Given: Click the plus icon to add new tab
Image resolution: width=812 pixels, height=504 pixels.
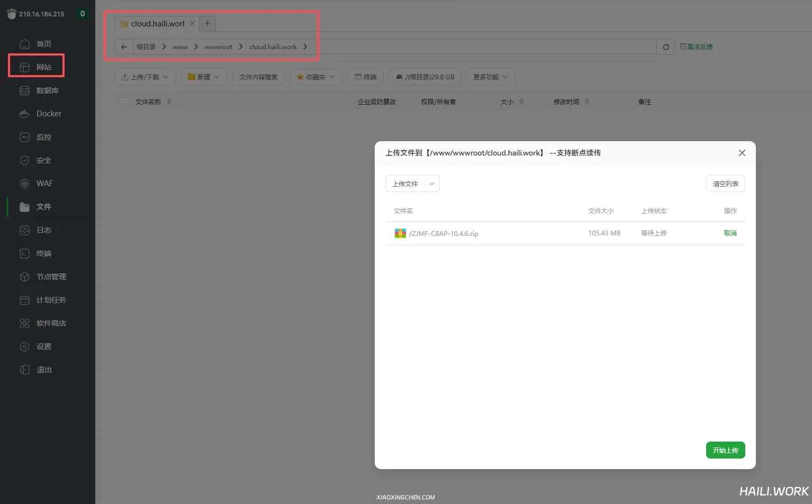Looking at the screenshot, I should pos(207,23).
